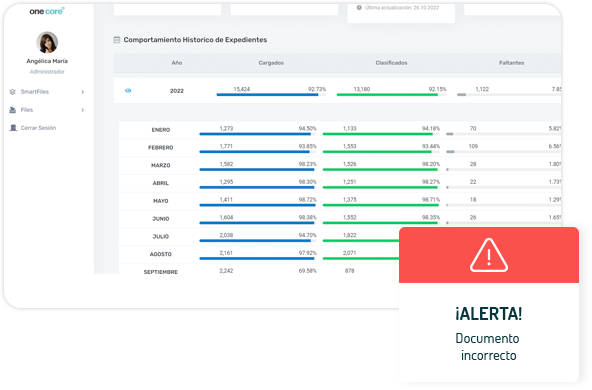
Task: Click the blue Cargados bar for 2022
Action: [x=267, y=95]
